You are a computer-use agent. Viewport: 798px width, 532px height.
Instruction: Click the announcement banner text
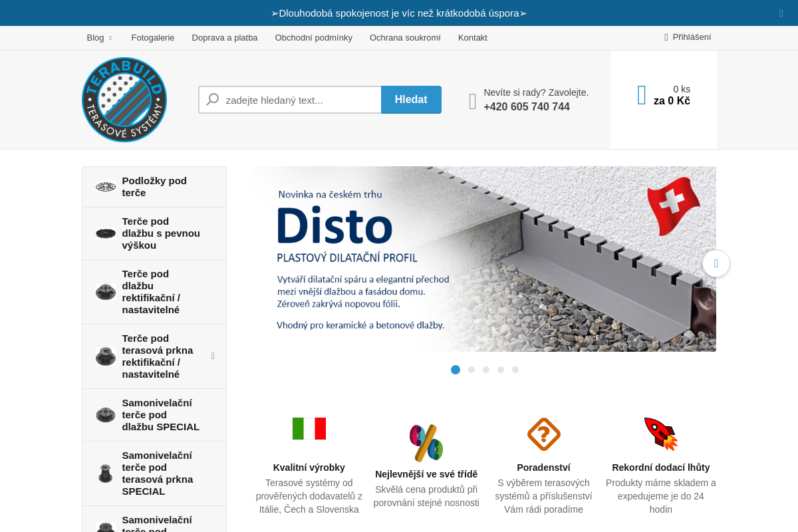(x=399, y=13)
